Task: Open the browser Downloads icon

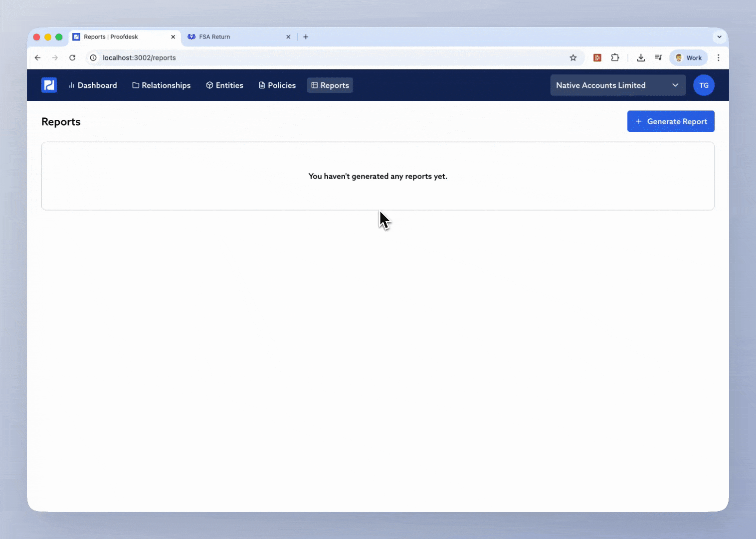Action: pyautogui.click(x=641, y=58)
